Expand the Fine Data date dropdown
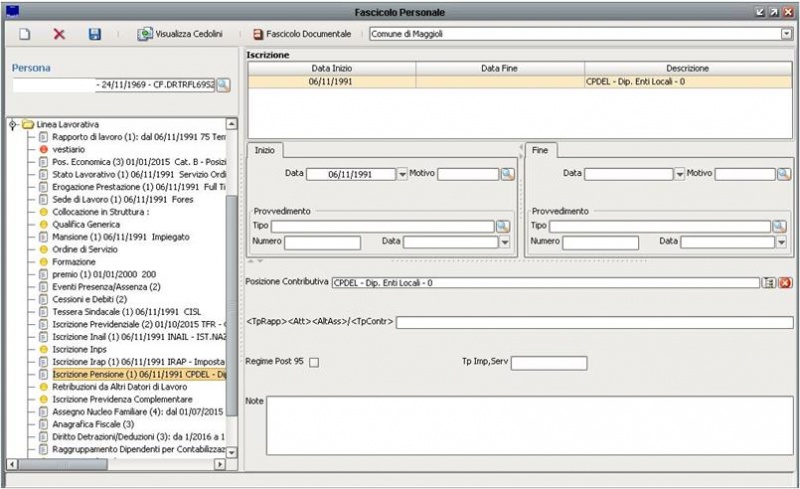The width and height of the screenshot is (800, 489). pyautogui.click(x=680, y=174)
